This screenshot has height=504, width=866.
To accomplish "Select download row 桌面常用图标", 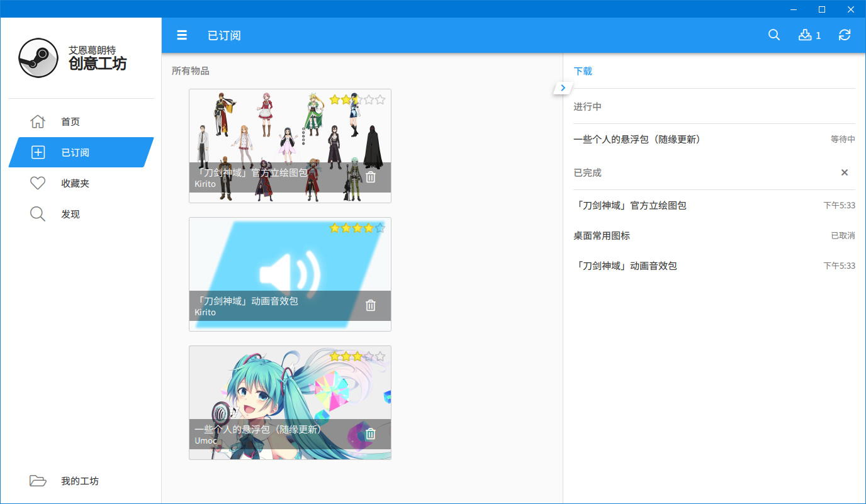I will [714, 236].
